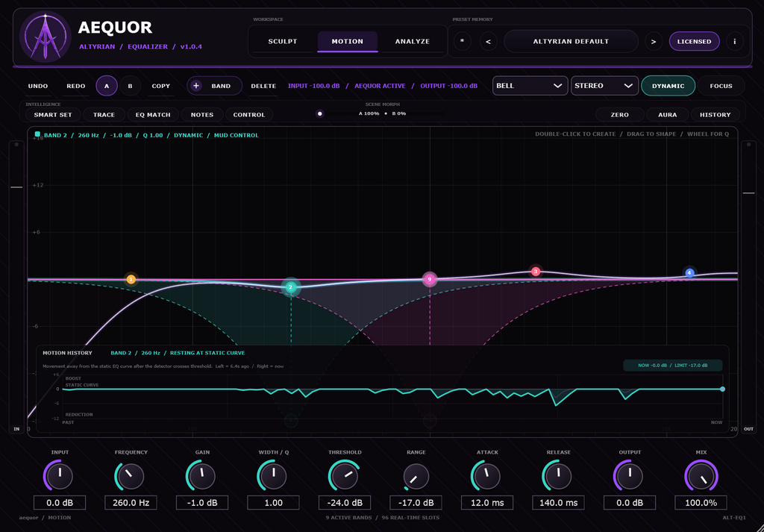Click the plus icon to add band
The image size is (764, 532).
[x=196, y=86]
